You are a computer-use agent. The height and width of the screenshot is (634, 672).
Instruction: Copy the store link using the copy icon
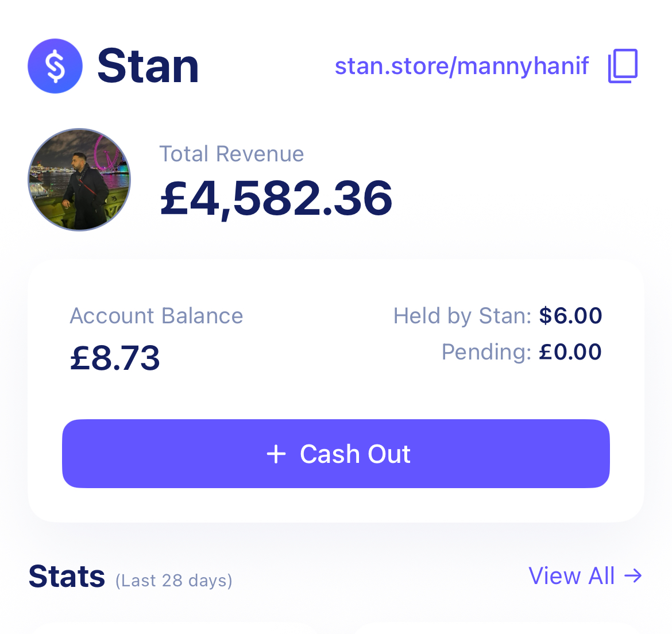623,66
